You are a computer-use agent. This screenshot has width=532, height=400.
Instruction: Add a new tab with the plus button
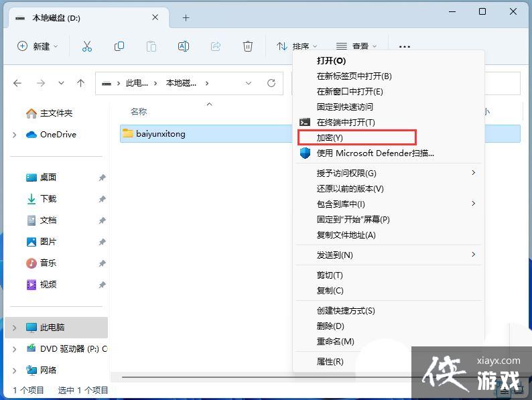tap(186, 17)
